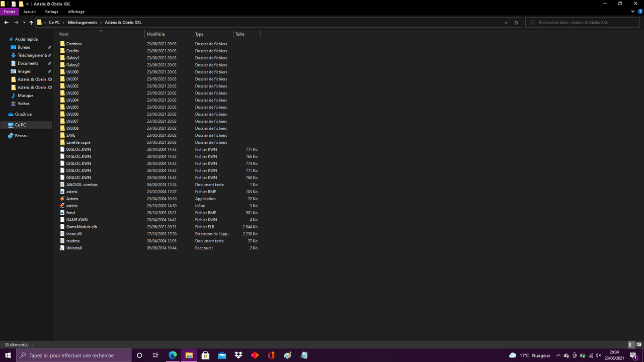The width and height of the screenshot is (644, 362).
Task: Open Musique in the navigation pane
Action: pyautogui.click(x=25, y=96)
